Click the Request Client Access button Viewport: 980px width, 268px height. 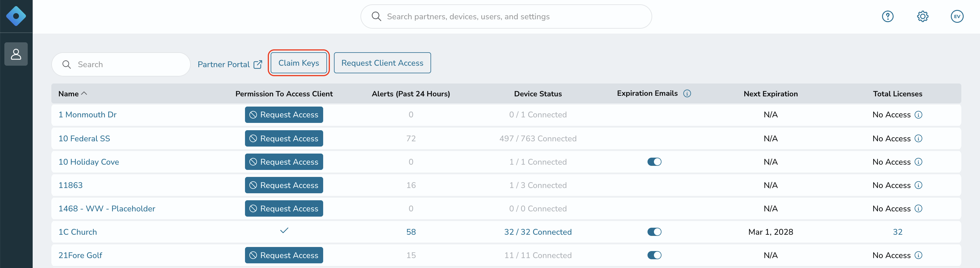point(382,63)
